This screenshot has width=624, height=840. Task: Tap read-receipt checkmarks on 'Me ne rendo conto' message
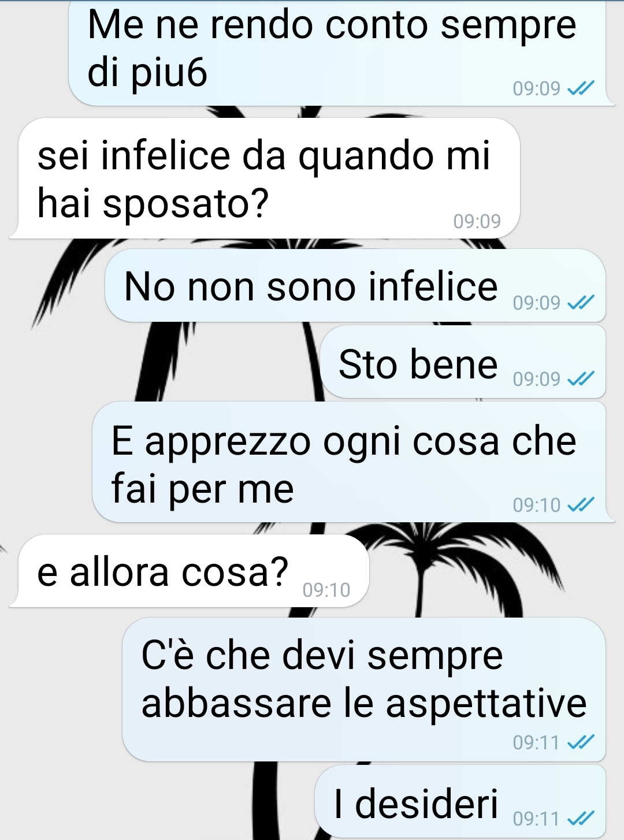(581, 88)
